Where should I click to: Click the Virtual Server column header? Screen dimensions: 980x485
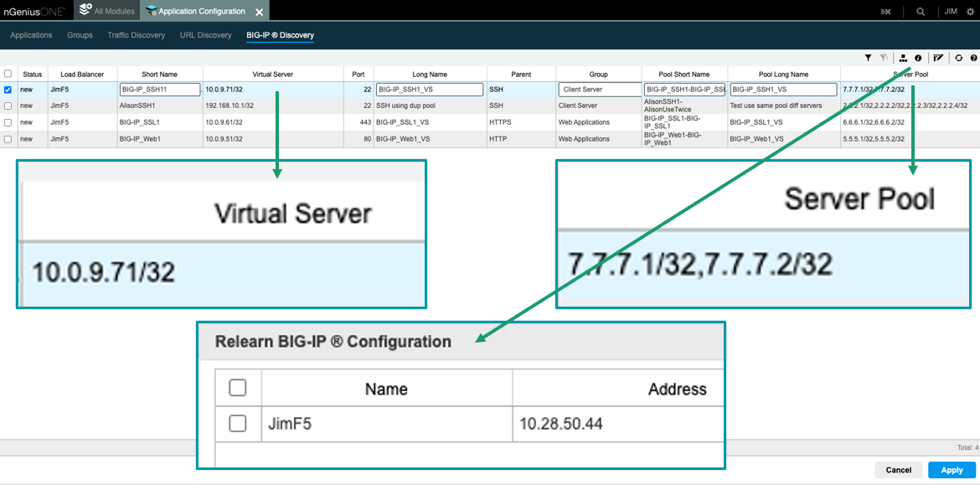coord(273,74)
